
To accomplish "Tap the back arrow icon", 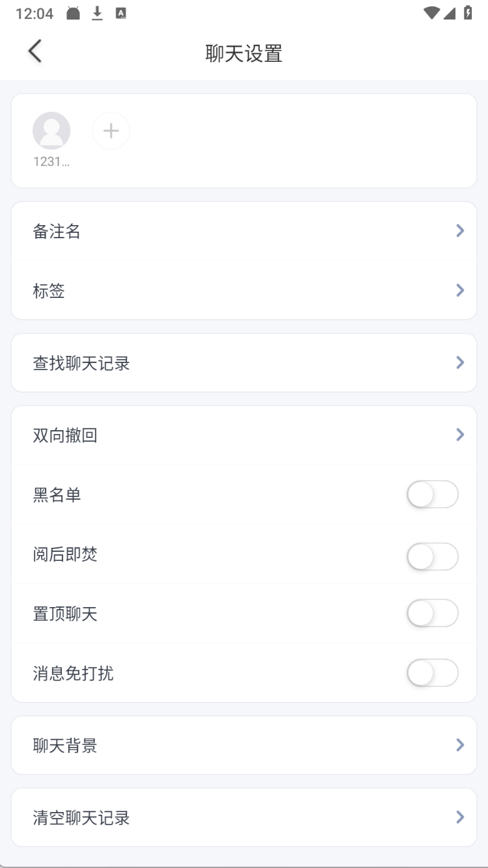I will pos(35,51).
